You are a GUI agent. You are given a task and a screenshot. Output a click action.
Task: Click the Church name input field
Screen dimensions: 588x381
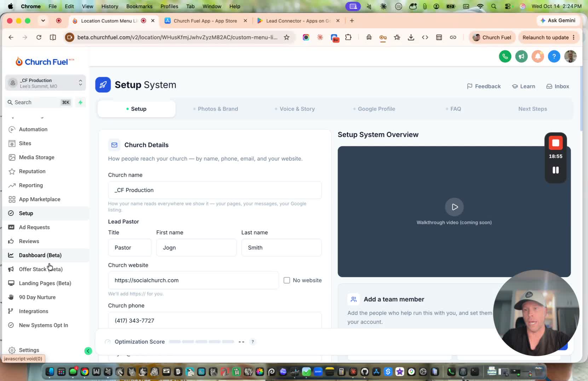point(215,190)
